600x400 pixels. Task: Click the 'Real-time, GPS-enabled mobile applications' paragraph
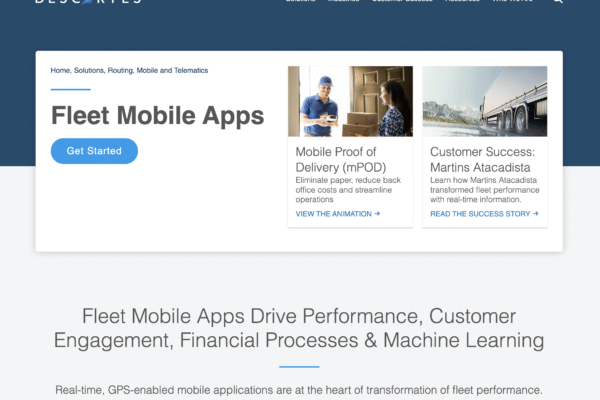(299, 390)
